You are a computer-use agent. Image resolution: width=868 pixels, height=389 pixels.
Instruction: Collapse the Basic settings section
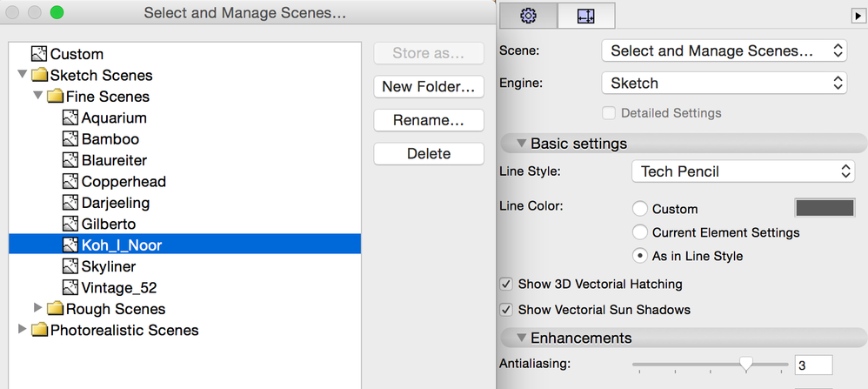pyautogui.click(x=521, y=144)
